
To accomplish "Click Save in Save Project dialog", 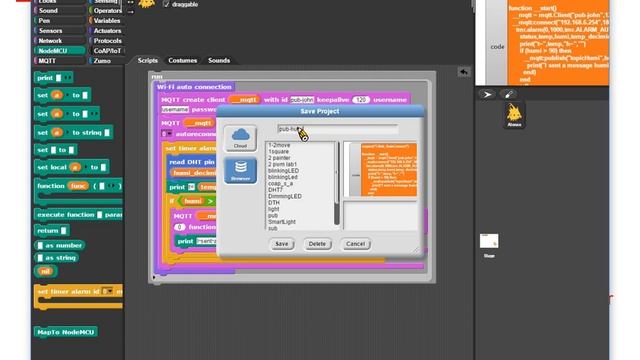I will (282, 244).
